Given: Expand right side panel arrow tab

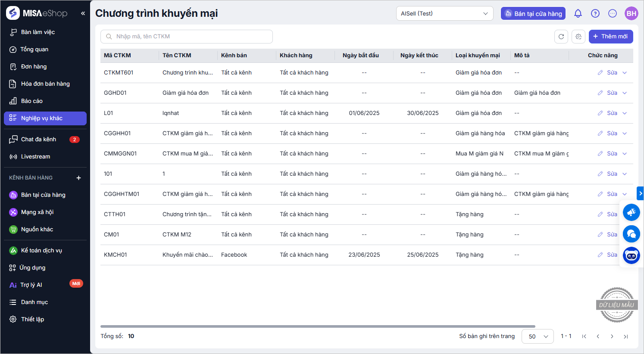Looking at the screenshot, I should pos(640,193).
